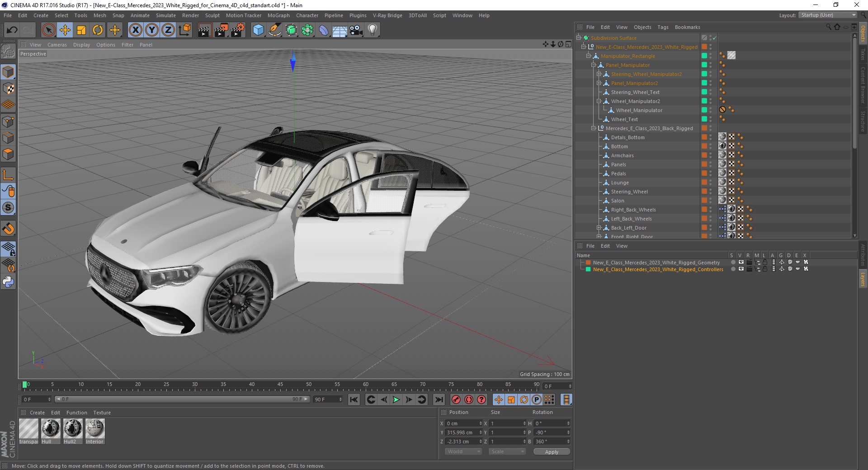Open the World coordinate dropdown

(463, 451)
